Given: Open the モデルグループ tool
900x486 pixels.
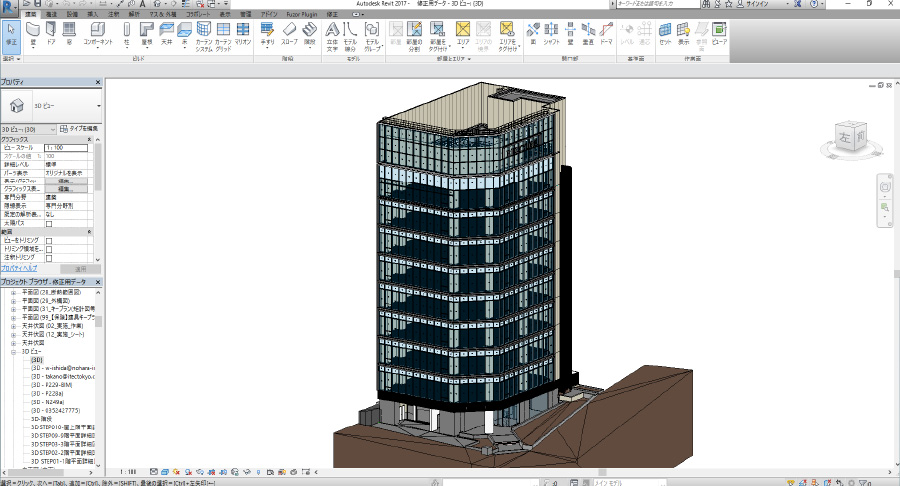Looking at the screenshot, I should click(x=372, y=36).
